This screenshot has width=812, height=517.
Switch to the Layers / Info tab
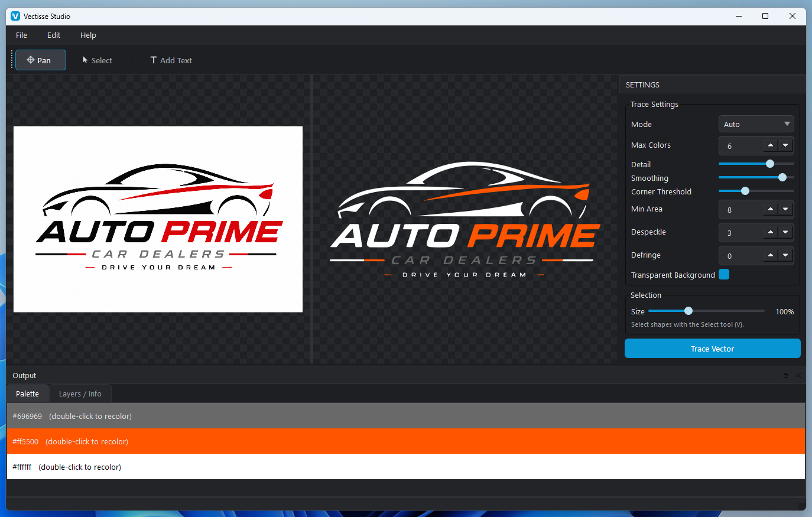click(80, 394)
